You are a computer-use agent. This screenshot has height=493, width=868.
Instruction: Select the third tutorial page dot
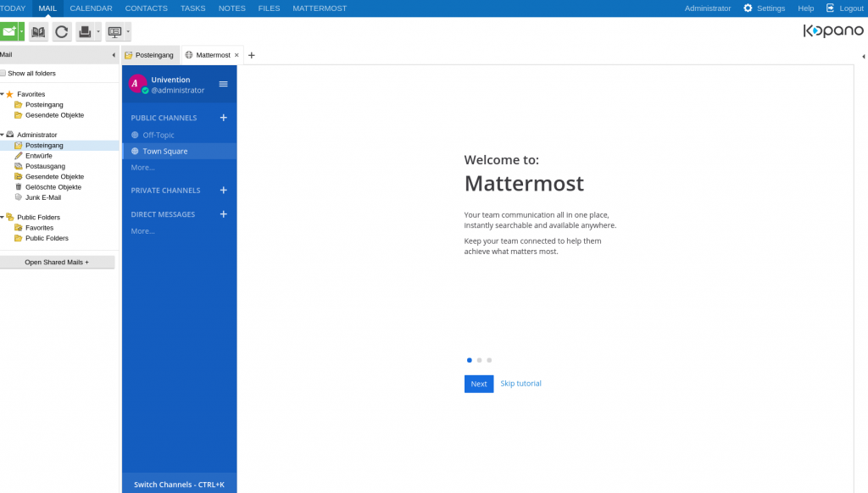489,360
